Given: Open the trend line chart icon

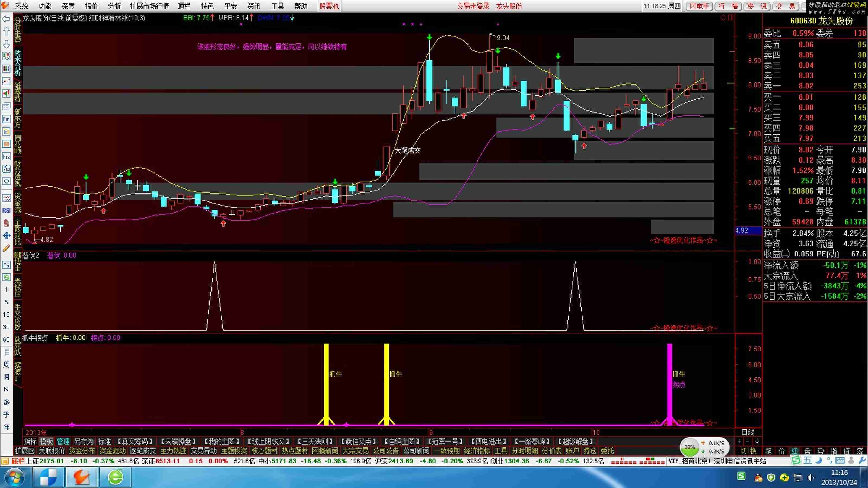Looking at the screenshot, I should point(6,81).
